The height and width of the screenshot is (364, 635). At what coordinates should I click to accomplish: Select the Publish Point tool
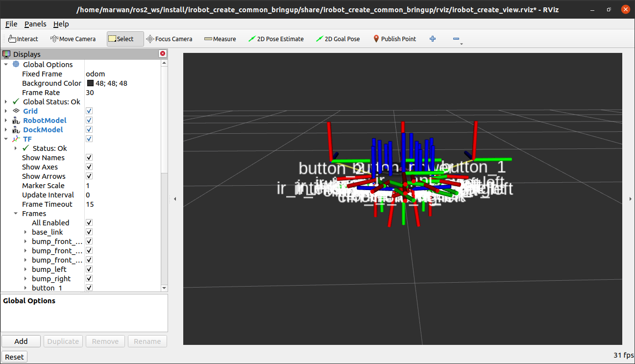[x=394, y=39]
